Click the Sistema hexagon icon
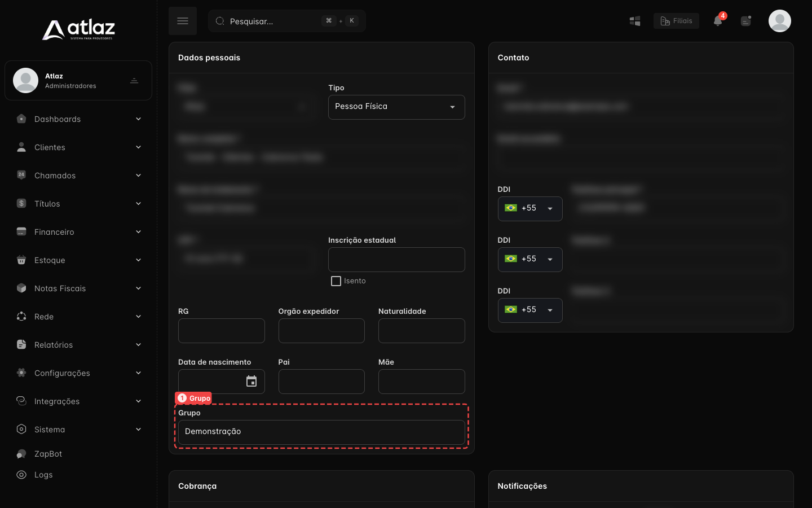 pyautogui.click(x=21, y=429)
